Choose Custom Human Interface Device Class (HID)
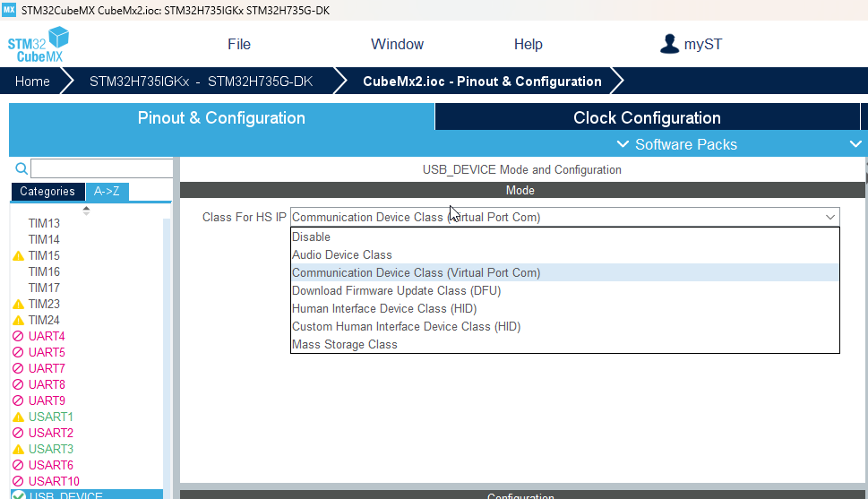Image resolution: width=868 pixels, height=499 pixels. click(564, 326)
